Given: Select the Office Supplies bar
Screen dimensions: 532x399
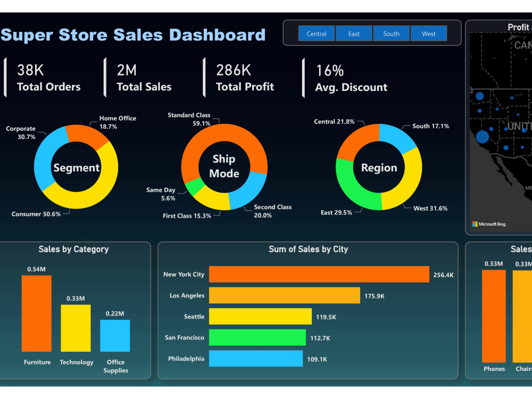Looking at the screenshot, I should coord(115,335).
